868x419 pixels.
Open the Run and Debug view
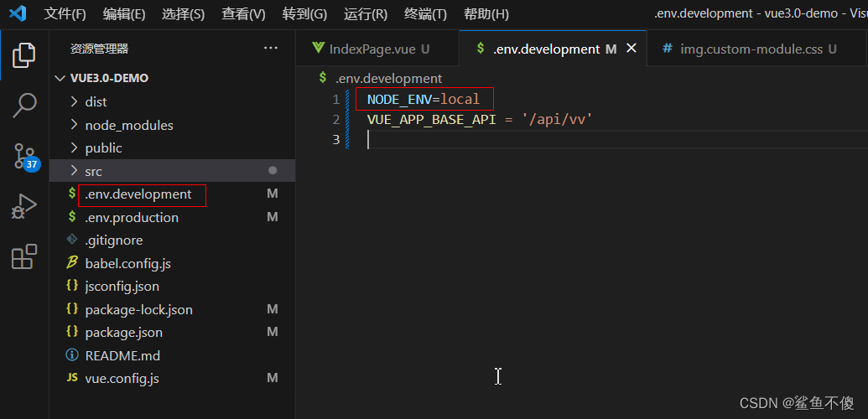[24, 207]
